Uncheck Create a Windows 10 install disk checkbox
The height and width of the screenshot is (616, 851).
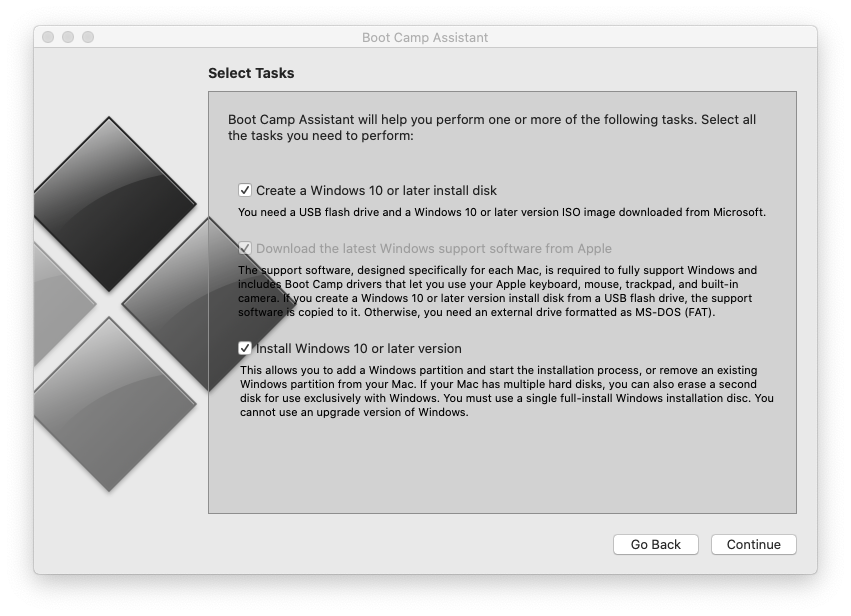[245, 190]
